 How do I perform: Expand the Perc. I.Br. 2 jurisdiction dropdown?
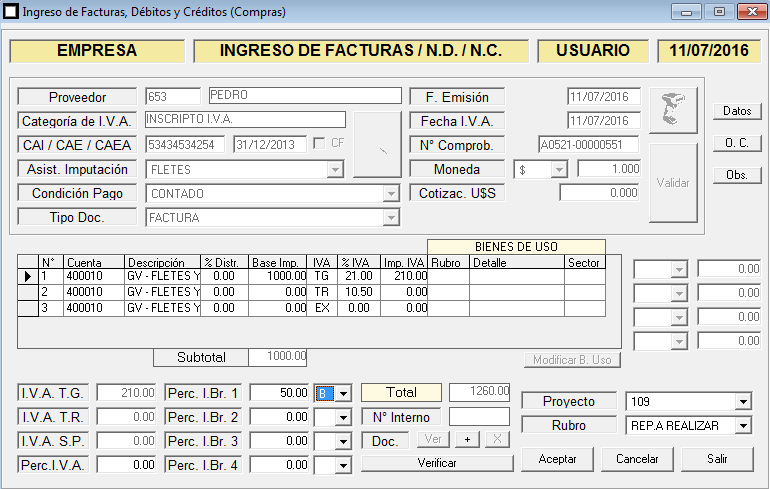pos(343,417)
